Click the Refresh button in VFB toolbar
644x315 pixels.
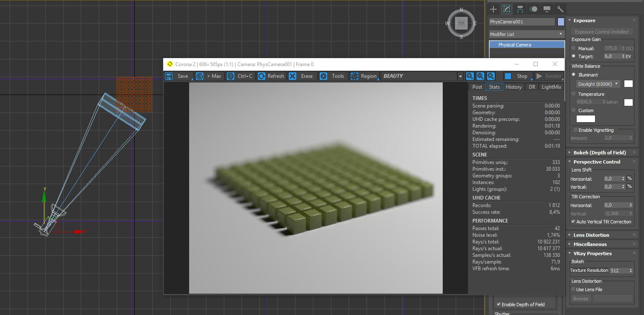[x=271, y=76]
